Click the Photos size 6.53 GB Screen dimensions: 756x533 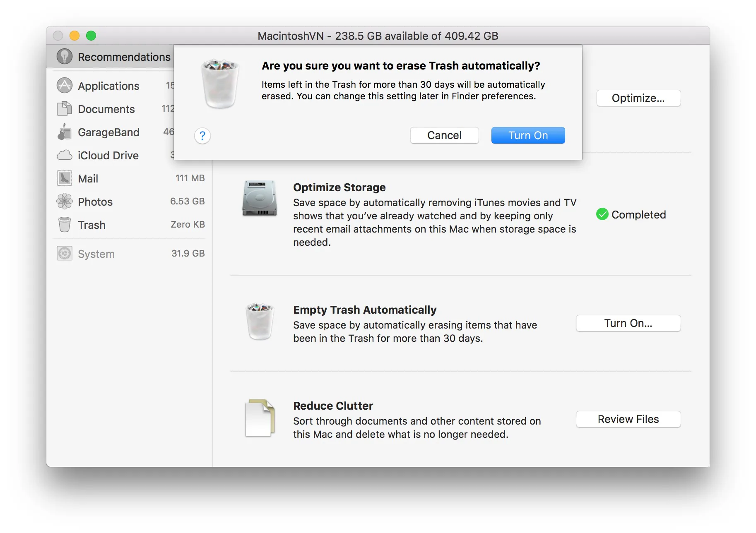[188, 201]
